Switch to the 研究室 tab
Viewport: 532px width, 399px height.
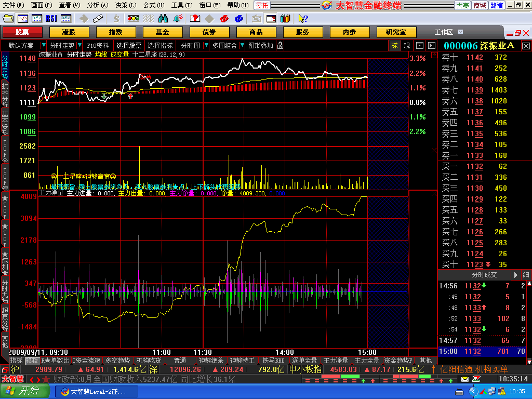pos(396,32)
